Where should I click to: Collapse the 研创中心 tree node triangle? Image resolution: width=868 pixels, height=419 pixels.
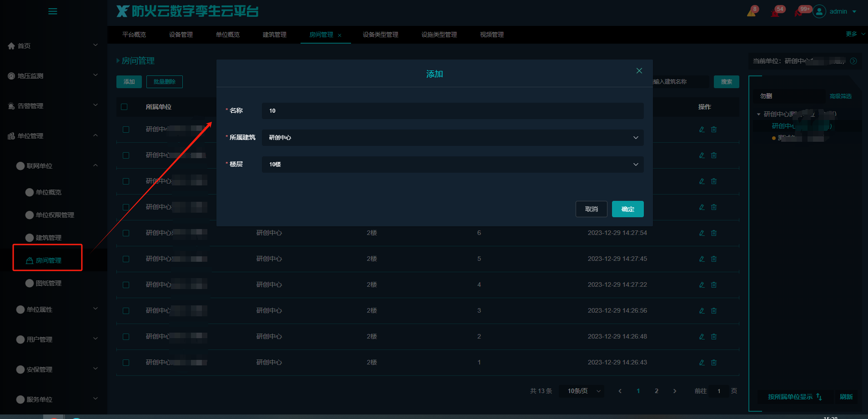[758, 114]
